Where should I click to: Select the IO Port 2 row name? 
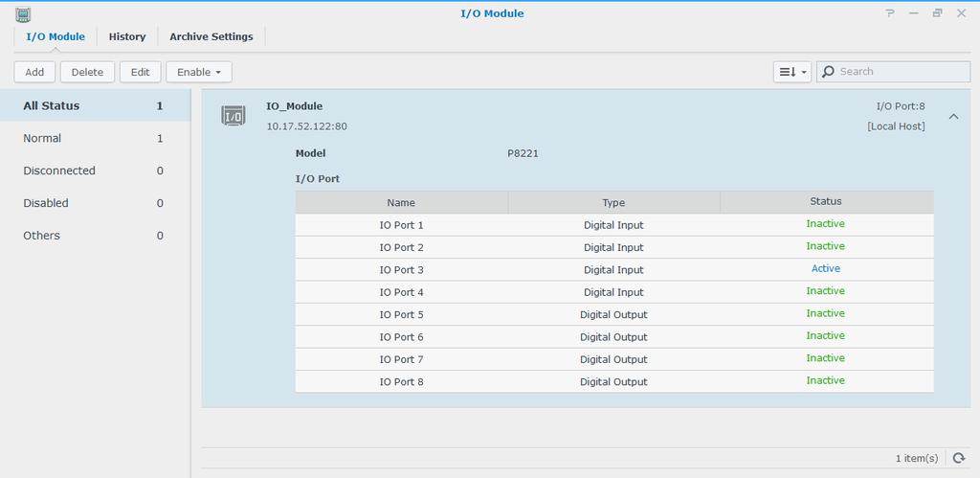(x=401, y=248)
